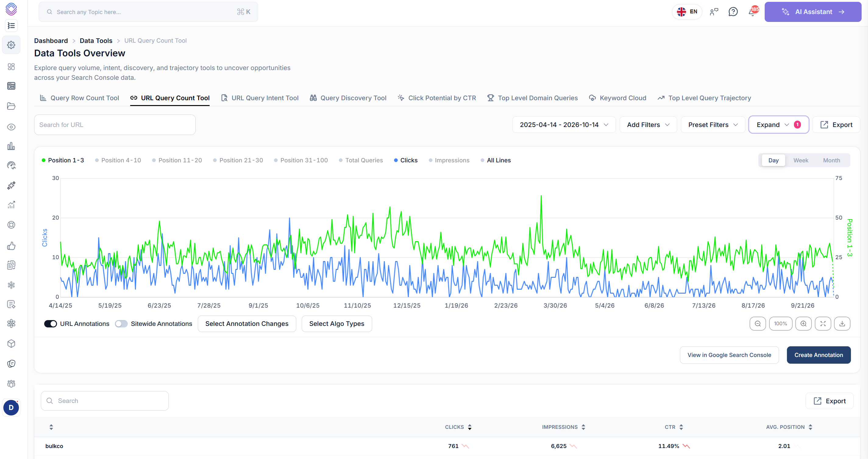The height and width of the screenshot is (459, 868).
Task: Click the help question mark icon
Action: tap(733, 12)
